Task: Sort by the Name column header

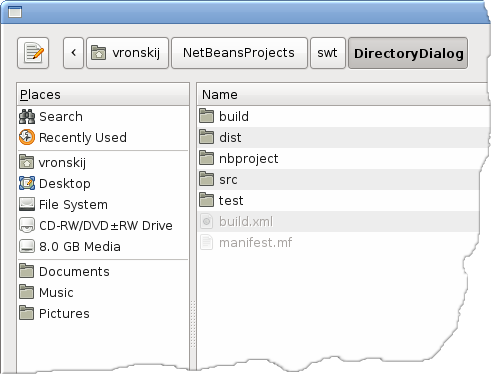Action: [343, 95]
